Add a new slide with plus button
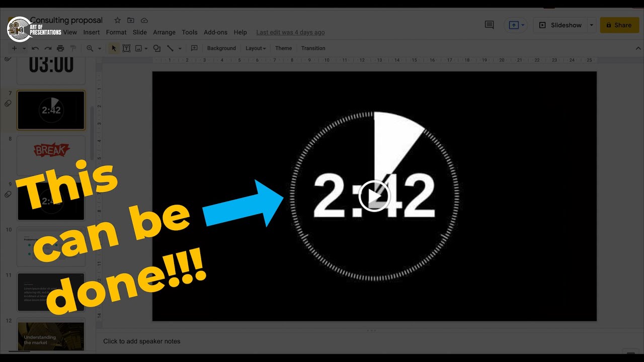 point(14,48)
